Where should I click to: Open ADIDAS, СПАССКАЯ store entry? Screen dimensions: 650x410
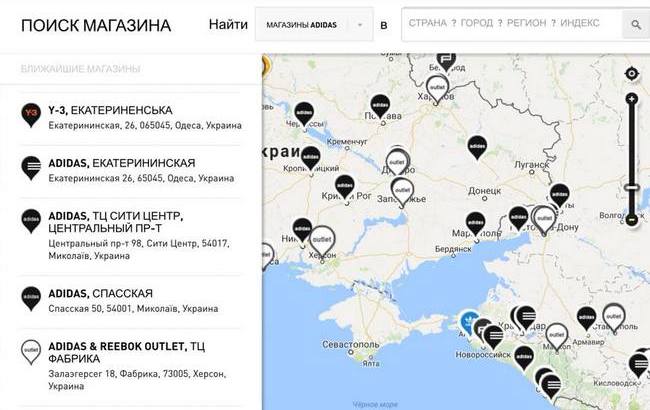[x=131, y=301]
